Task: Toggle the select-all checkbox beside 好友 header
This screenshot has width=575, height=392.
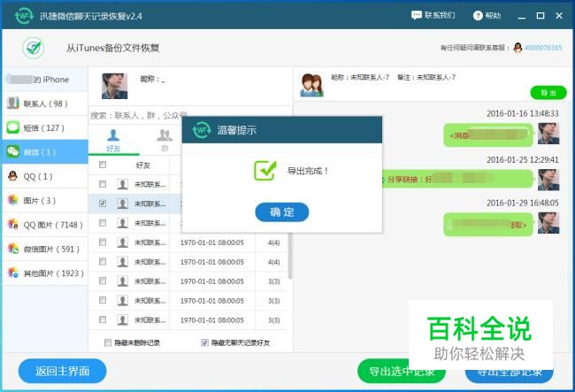Action: (103, 165)
